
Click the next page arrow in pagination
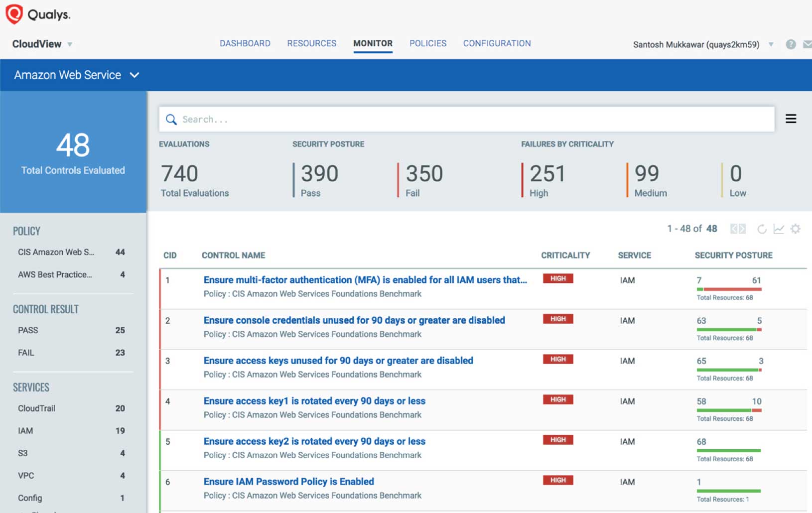coord(742,228)
